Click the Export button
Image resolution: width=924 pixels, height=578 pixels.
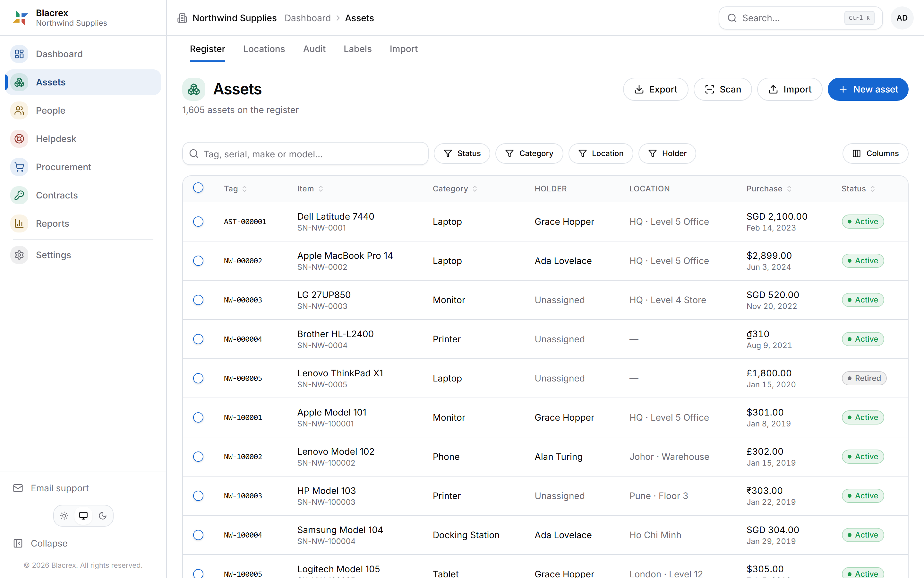[655, 90]
